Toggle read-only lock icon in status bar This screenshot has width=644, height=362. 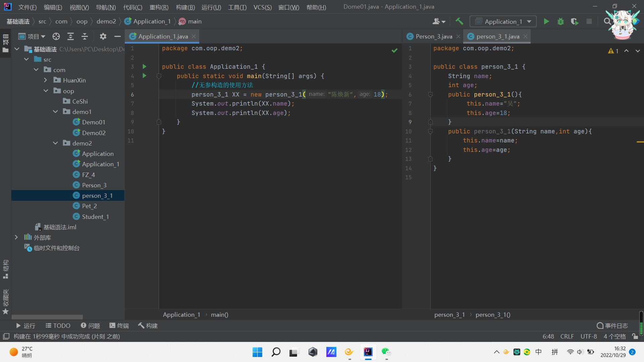pos(635,336)
